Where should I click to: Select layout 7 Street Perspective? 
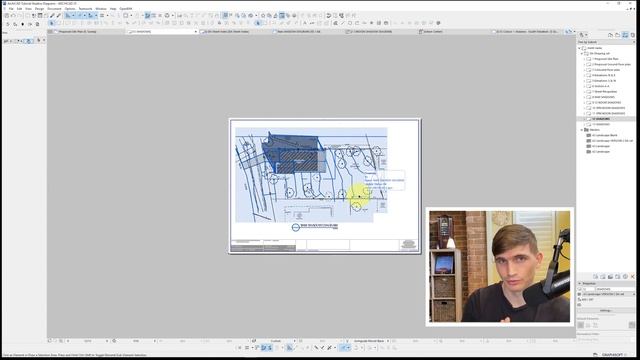604,91
